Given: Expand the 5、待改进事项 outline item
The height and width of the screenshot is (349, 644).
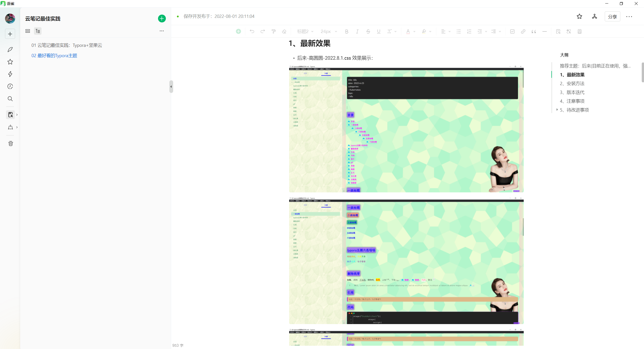Looking at the screenshot, I should coord(557,110).
